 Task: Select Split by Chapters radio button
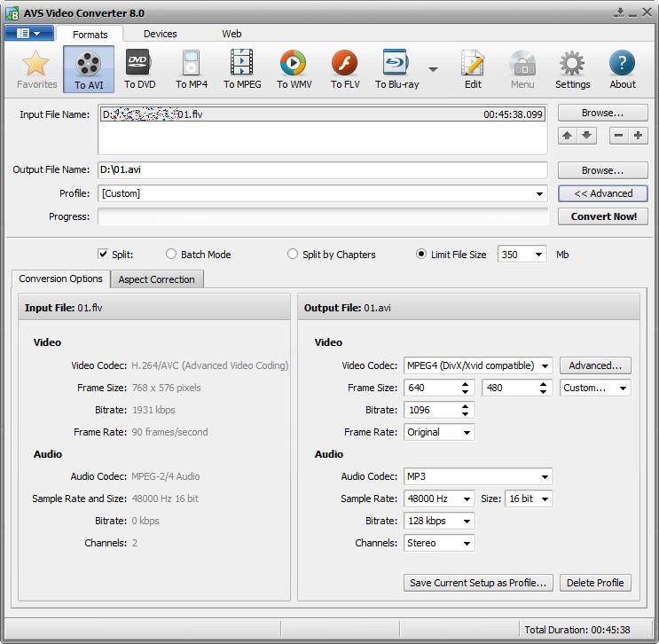pyautogui.click(x=292, y=254)
